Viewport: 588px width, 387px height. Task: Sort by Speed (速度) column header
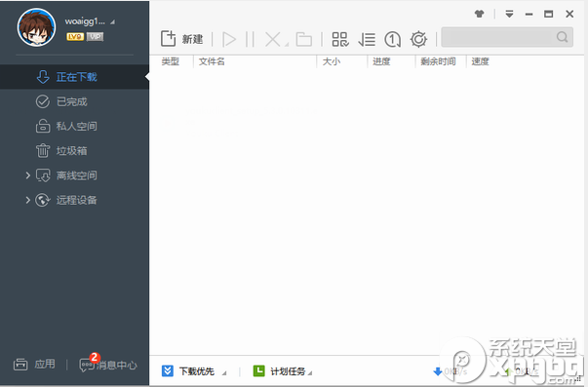pyautogui.click(x=481, y=61)
